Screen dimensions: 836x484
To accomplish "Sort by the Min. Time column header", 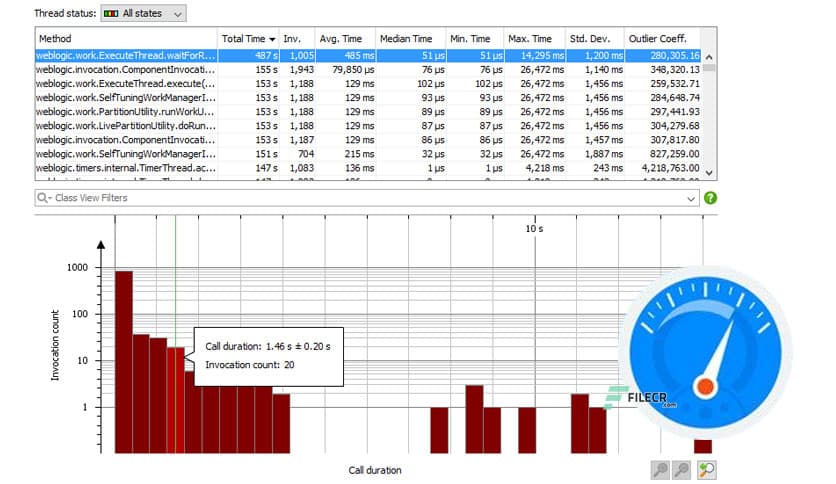I will click(x=475, y=38).
